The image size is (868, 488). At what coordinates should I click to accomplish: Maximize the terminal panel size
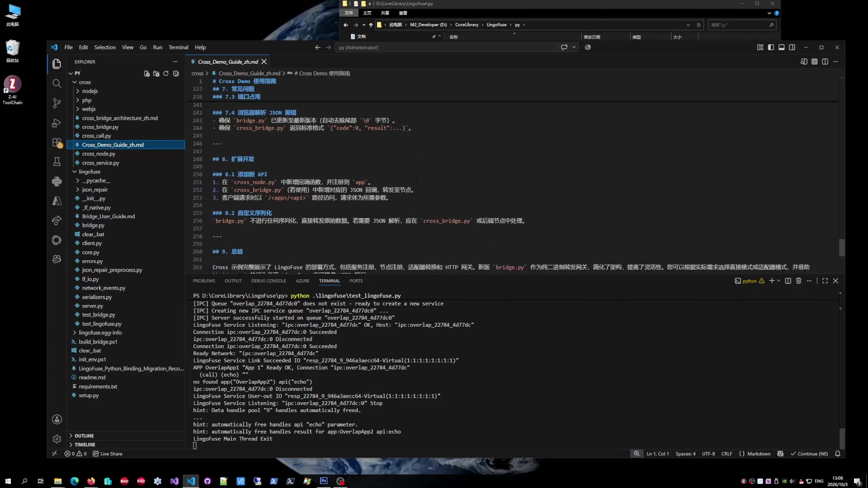825,281
